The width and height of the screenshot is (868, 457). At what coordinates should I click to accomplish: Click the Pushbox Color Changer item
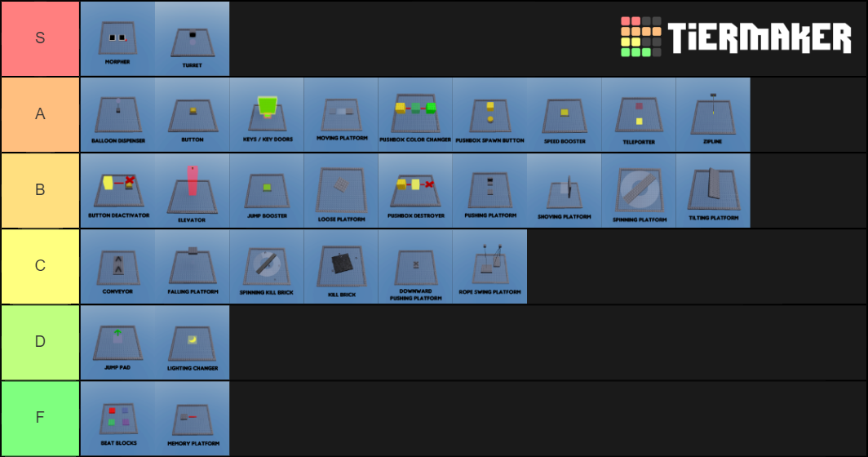click(415, 115)
